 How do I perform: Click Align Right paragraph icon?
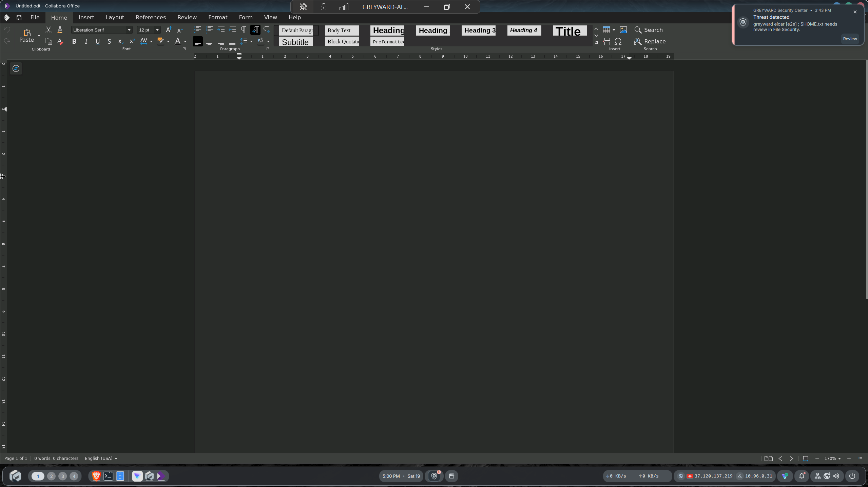click(221, 41)
